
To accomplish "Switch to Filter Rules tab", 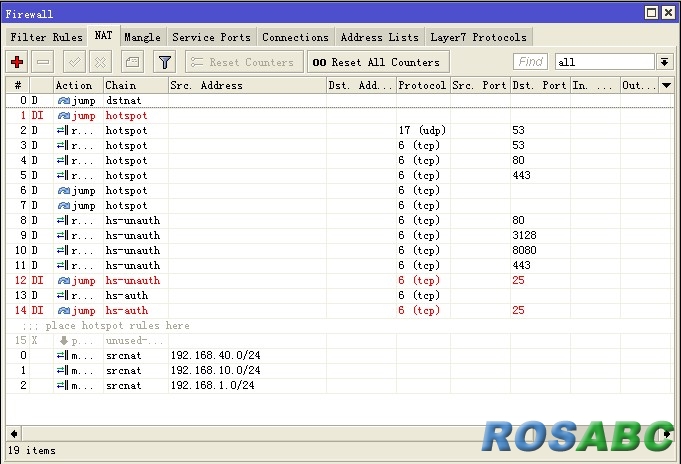I will (46, 37).
